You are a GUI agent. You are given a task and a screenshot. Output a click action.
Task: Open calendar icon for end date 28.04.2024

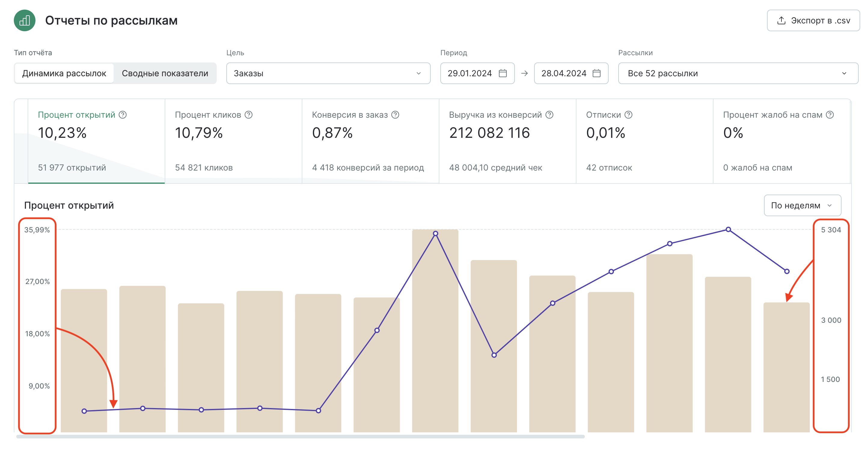tap(596, 73)
